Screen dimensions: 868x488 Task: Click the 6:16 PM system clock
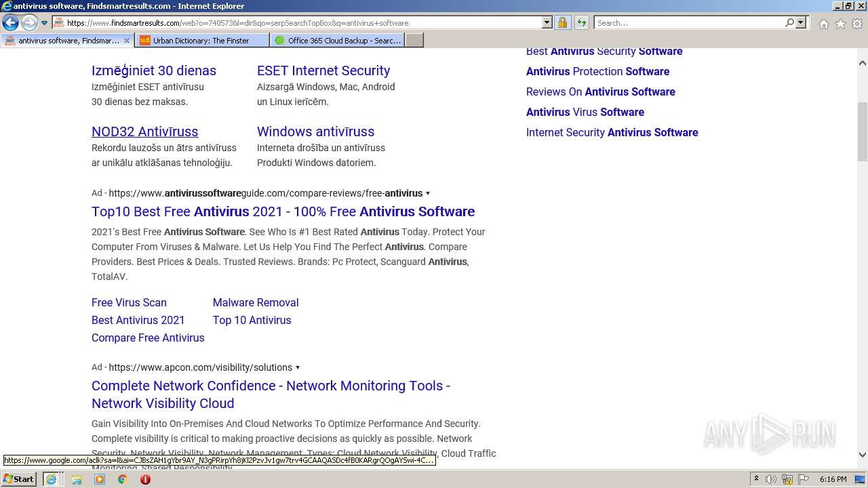(833, 479)
